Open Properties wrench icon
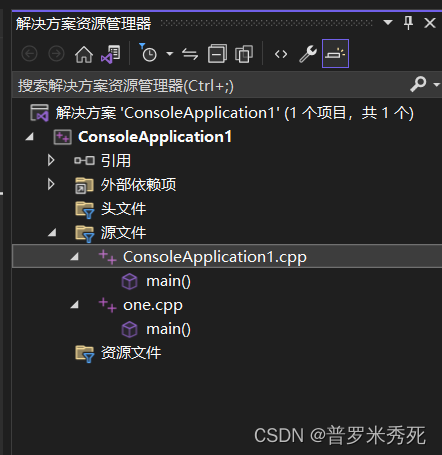This screenshot has width=442, height=455. pos(307,54)
